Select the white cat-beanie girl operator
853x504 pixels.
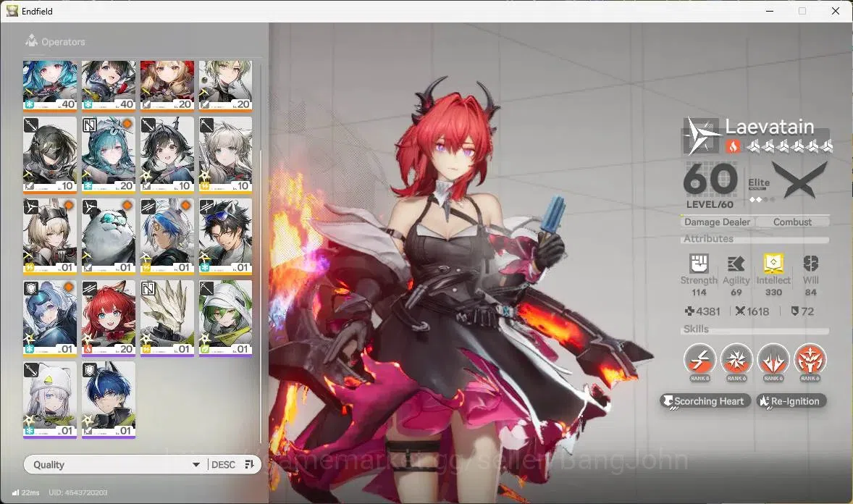(50, 400)
